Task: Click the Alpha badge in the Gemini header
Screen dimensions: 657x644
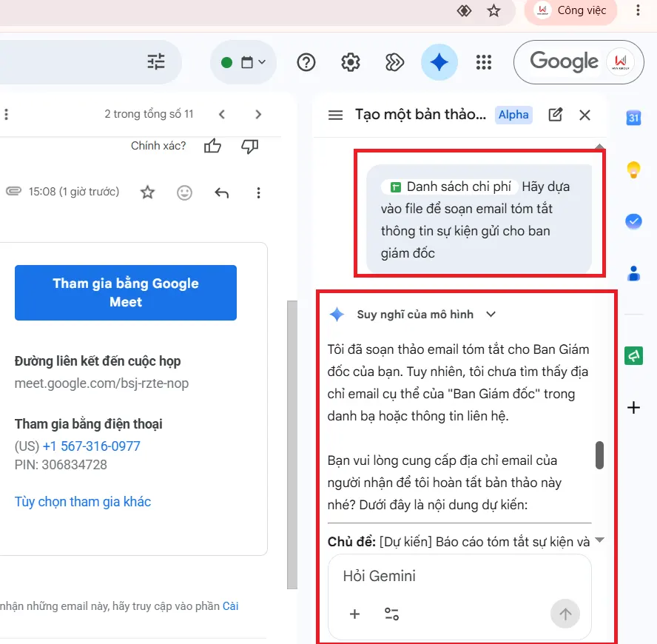Action: point(513,115)
